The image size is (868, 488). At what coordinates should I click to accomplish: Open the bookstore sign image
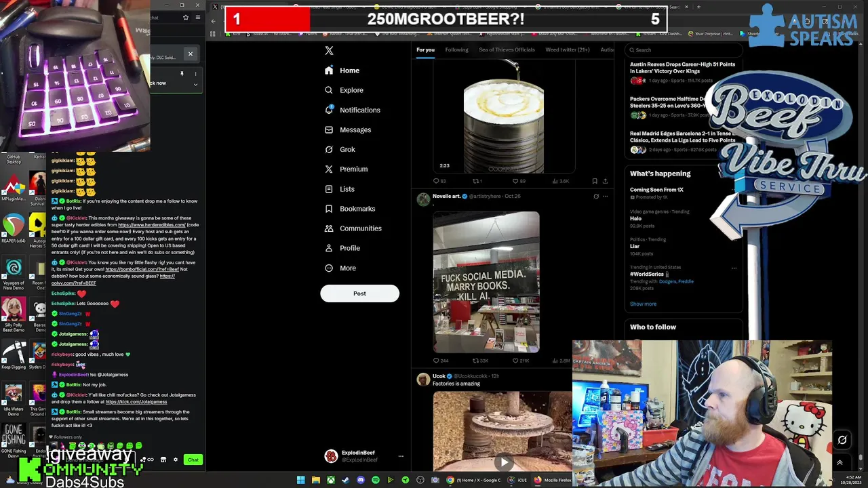(x=486, y=282)
